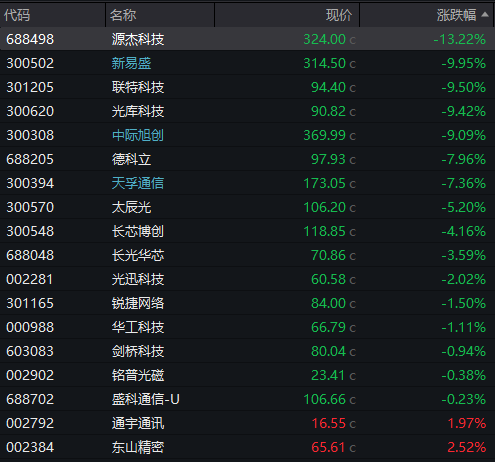Click the change value -3.59%
The width and height of the screenshot is (495, 462).
pos(464,255)
